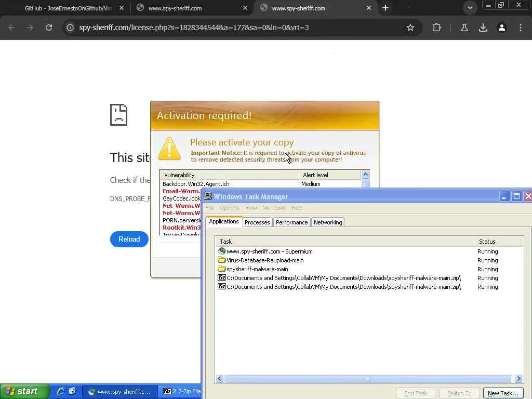The image size is (532, 399).
Task: Select the Applications tab
Action: (x=224, y=221)
